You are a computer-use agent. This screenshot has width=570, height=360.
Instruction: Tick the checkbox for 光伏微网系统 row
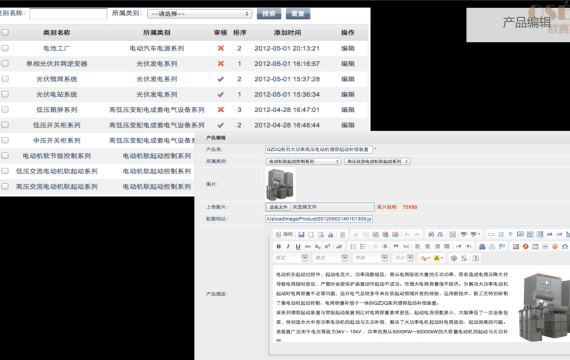click(x=5, y=79)
